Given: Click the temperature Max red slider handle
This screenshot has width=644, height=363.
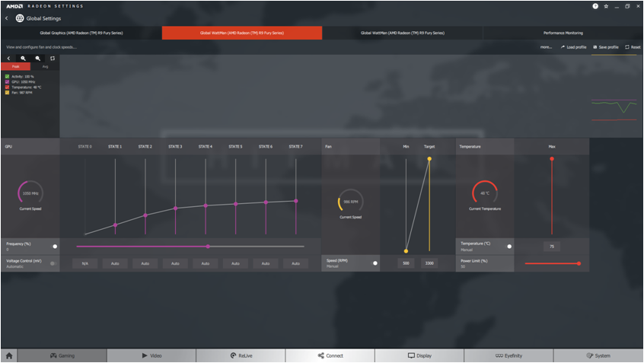Looking at the screenshot, I should (x=552, y=158).
